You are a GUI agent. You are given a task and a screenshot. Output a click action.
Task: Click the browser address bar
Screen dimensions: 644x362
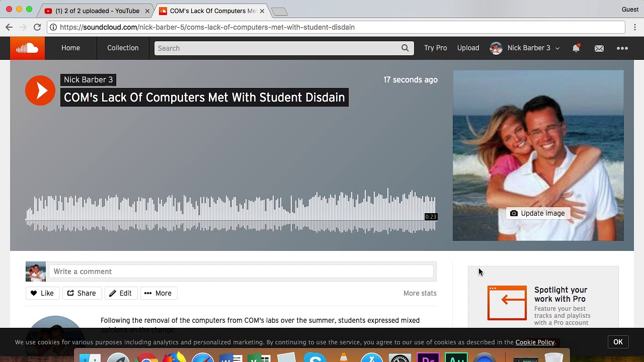(x=336, y=27)
